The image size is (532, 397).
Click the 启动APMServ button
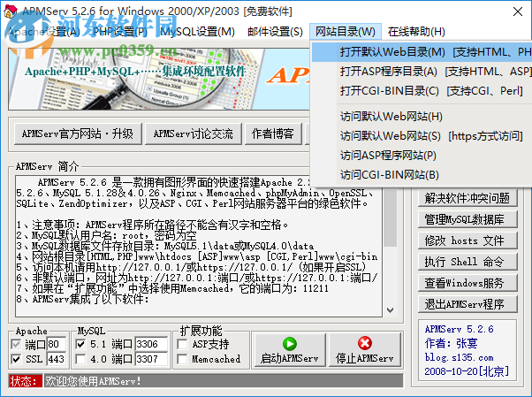coord(290,350)
